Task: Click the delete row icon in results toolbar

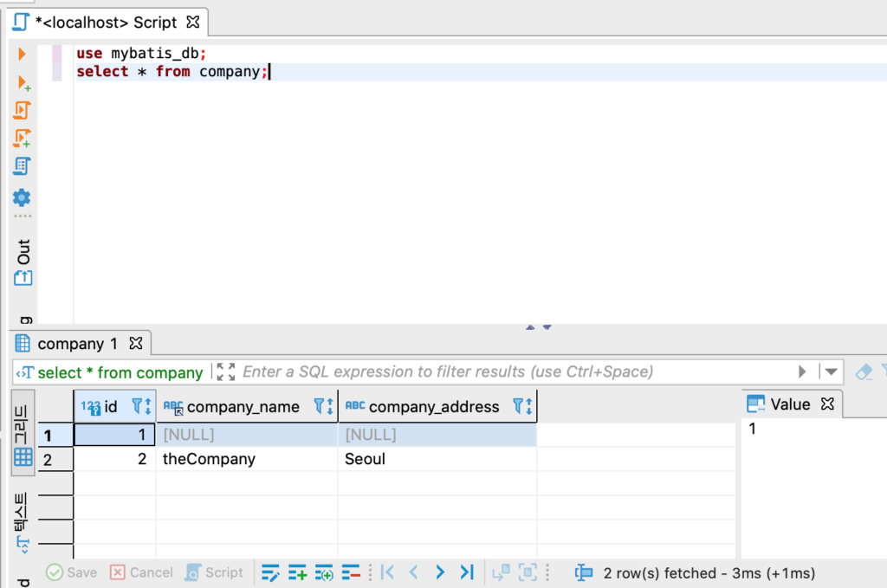Action: [x=351, y=572]
